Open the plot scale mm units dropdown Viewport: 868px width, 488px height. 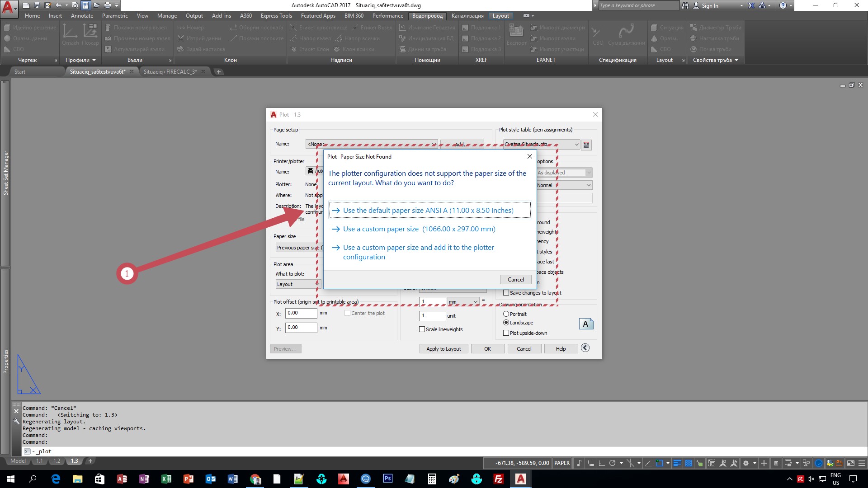pos(463,302)
